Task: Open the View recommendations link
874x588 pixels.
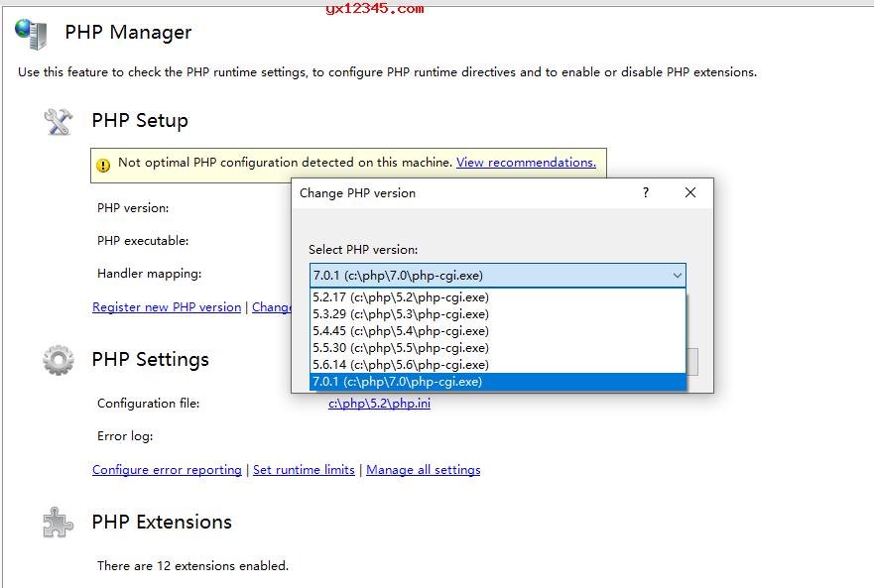Action: pyautogui.click(x=525, y=163)
